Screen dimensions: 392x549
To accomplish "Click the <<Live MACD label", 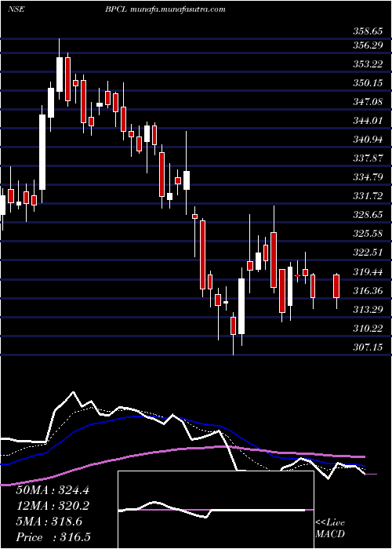I will [330, 529].
